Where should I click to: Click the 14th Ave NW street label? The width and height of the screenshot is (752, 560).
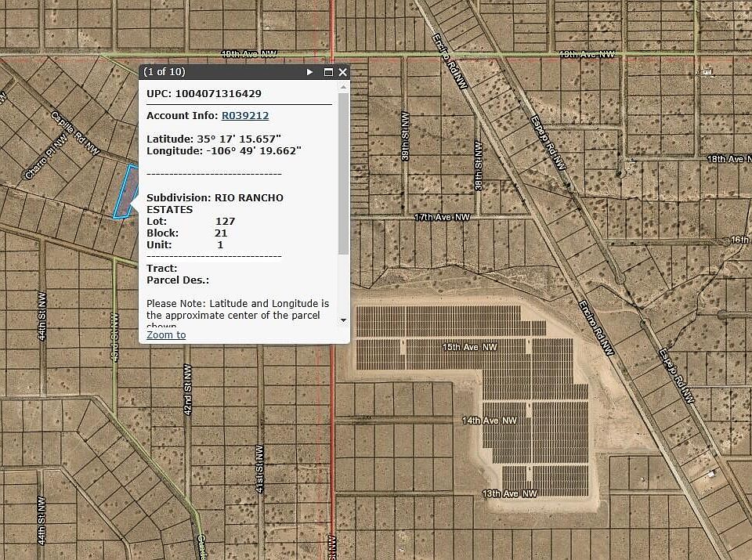[x=490, y=421]
